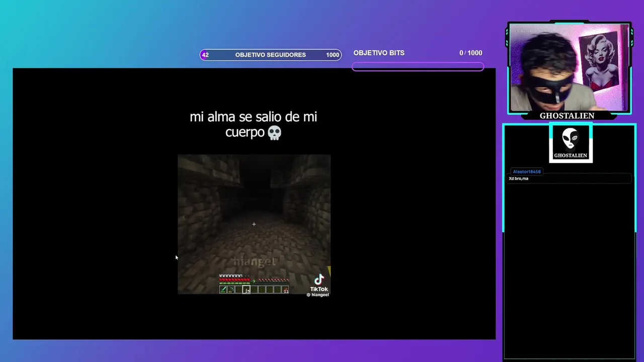Click the follower goal value '1000'

tap(333, 55)
